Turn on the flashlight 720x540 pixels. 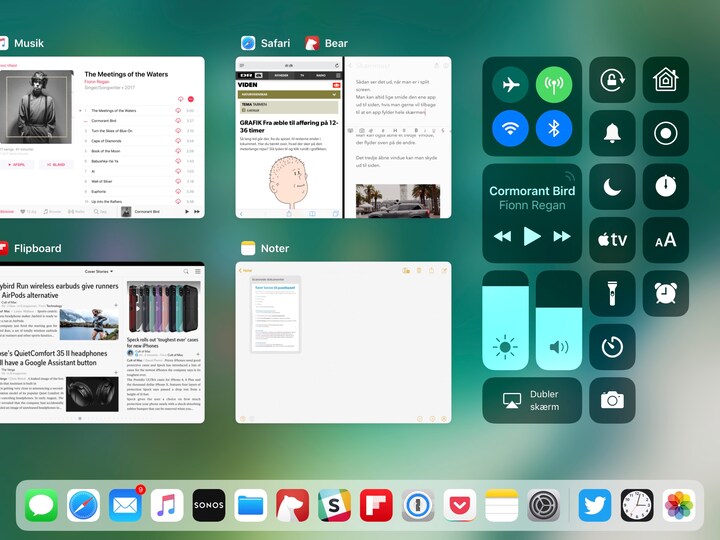coord(612,293)
